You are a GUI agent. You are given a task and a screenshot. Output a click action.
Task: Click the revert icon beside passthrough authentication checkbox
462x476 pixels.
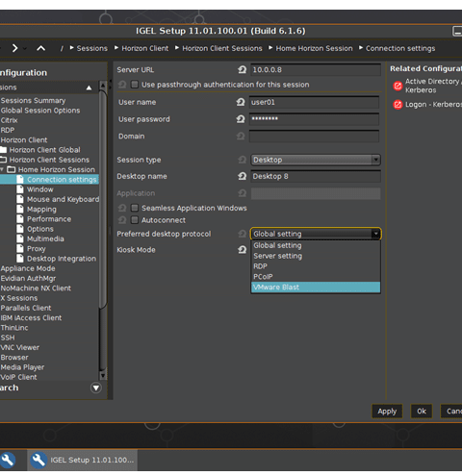click(x=122, y=85)
